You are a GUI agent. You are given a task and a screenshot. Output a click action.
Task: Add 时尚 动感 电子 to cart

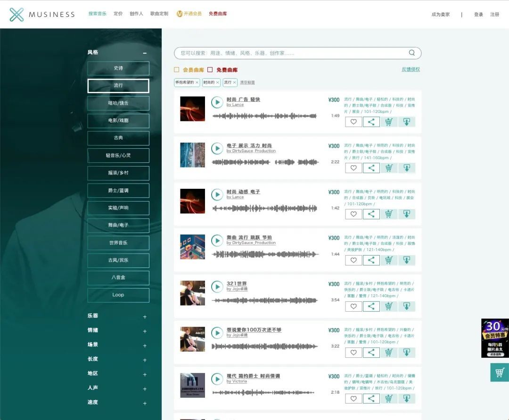pyautogui.click(x=389, y=214)
